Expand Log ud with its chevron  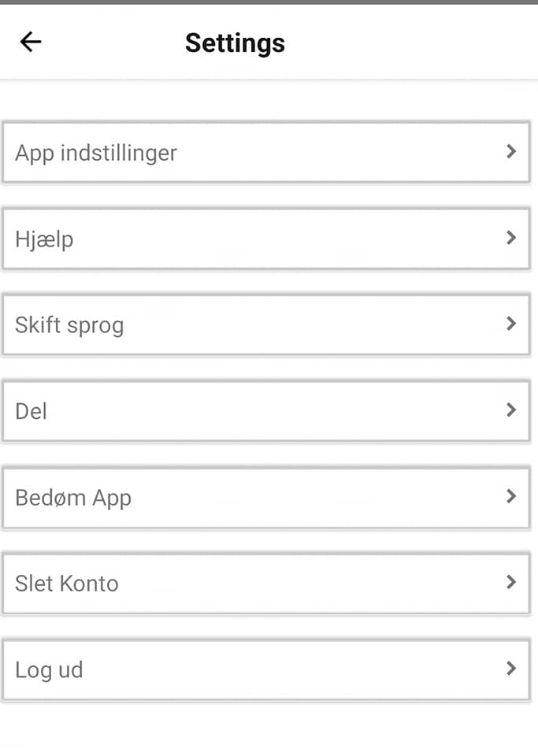(511, 669)
